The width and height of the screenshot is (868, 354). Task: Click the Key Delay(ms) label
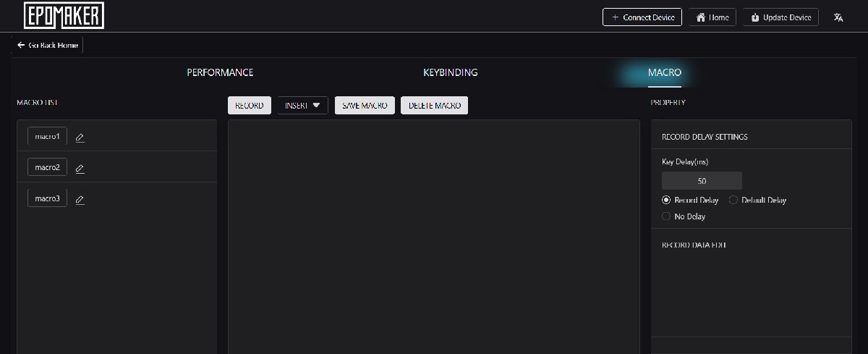point(684,161)
